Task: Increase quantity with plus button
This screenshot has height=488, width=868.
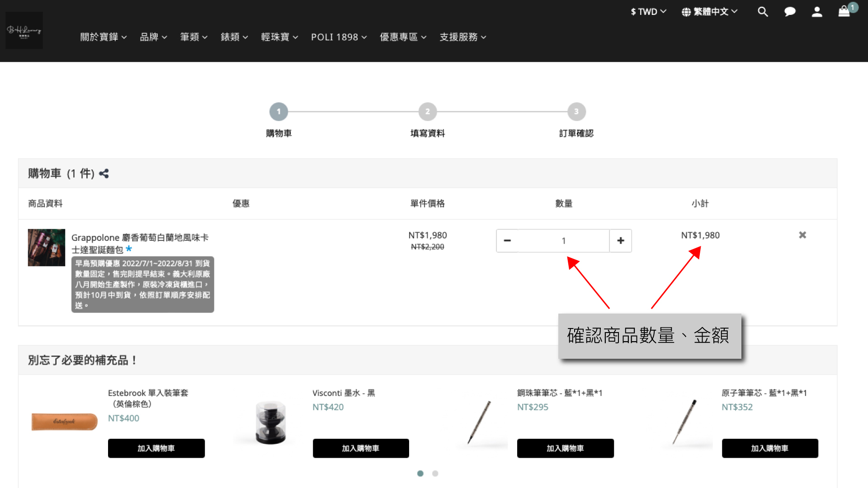Action: click(620, 241)
